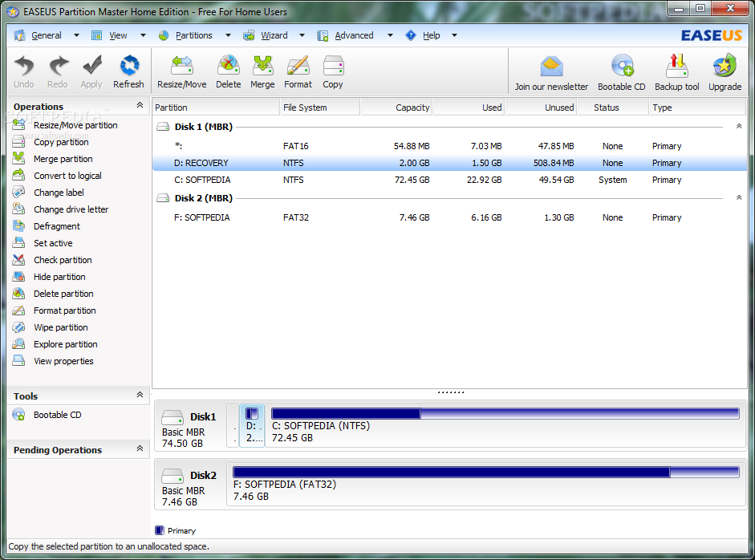Select the unlabeled FAT16 partition row
The image size is (755, 560).
[x=449, y=146]
